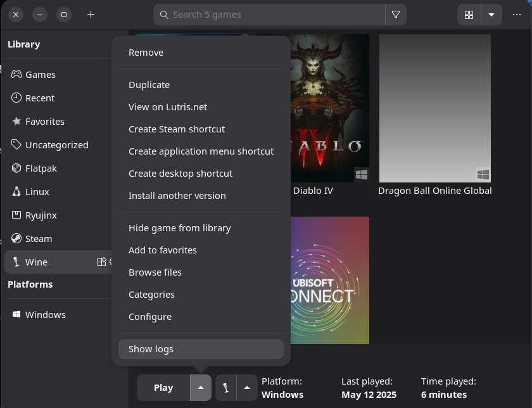This screenshot has width=532, height=408.
Task: Open the Categories menu entry
Action: tap(201, 295)
